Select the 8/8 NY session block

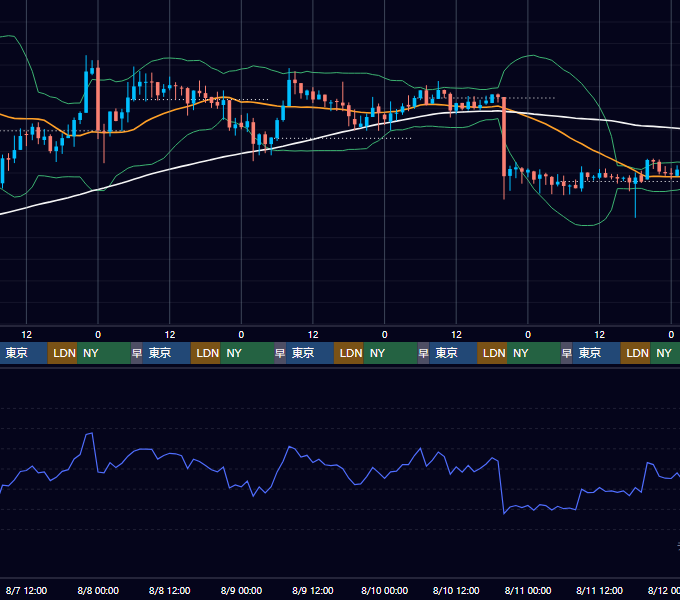tap(247, 353)
